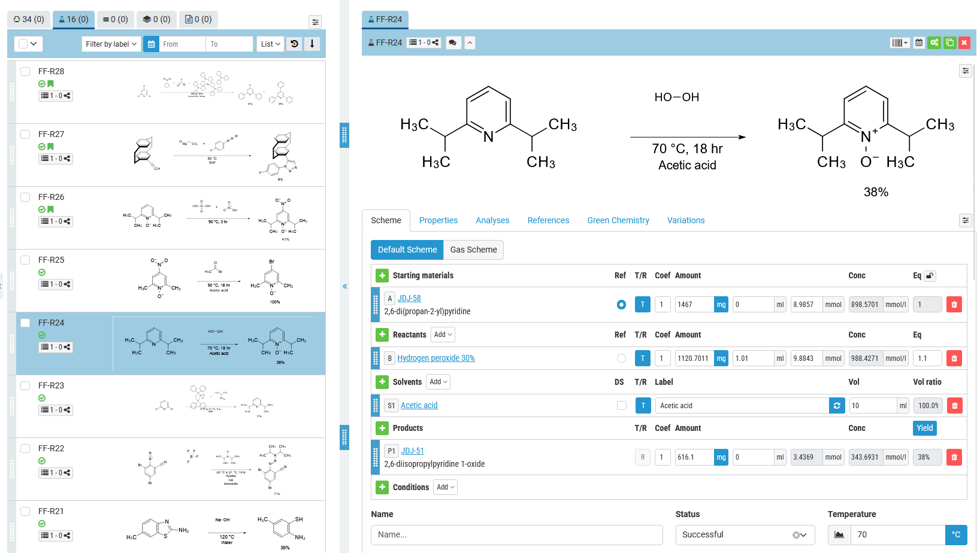This screenshot has height=553, width=980.
Task: Open the List view dropdown
Action: click(x=270, y=44)
